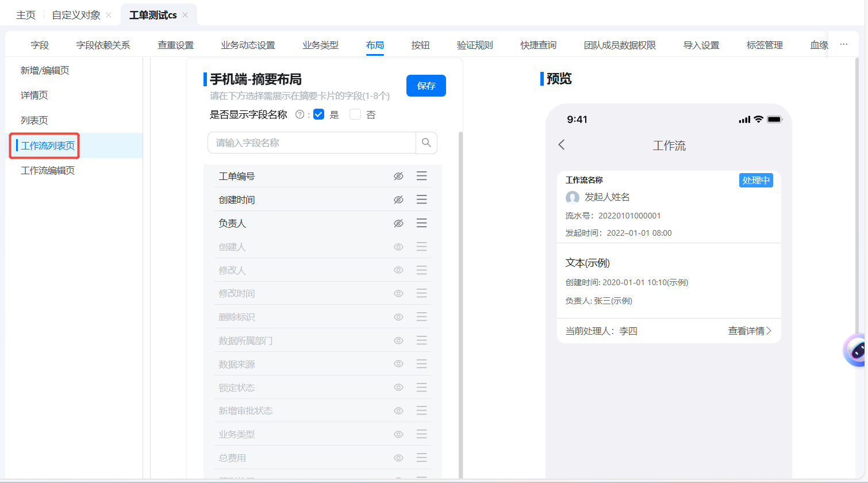
Task: Hide the 工单编号 field via eye icon
Action: pos(398,176)
